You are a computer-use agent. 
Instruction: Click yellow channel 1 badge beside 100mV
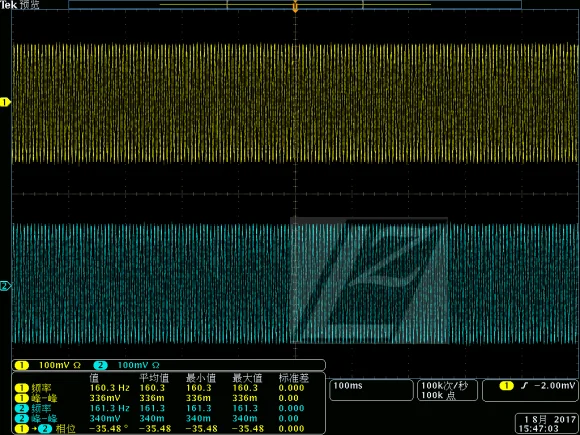click(21, 365)
